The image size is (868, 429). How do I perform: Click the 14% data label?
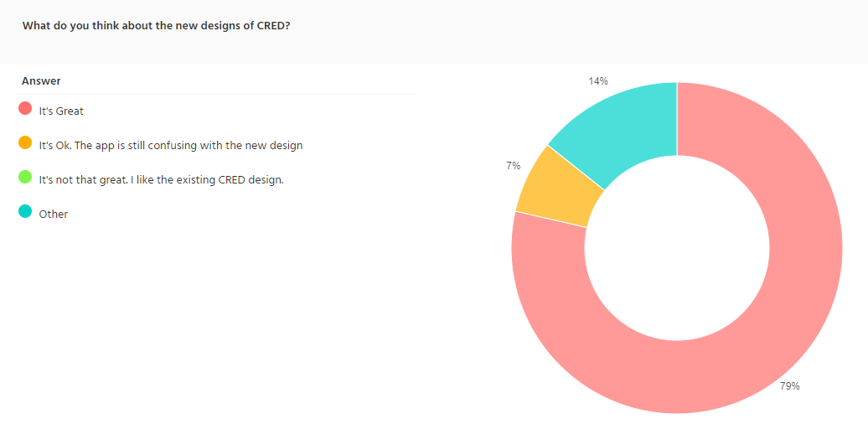coord(598,81)
